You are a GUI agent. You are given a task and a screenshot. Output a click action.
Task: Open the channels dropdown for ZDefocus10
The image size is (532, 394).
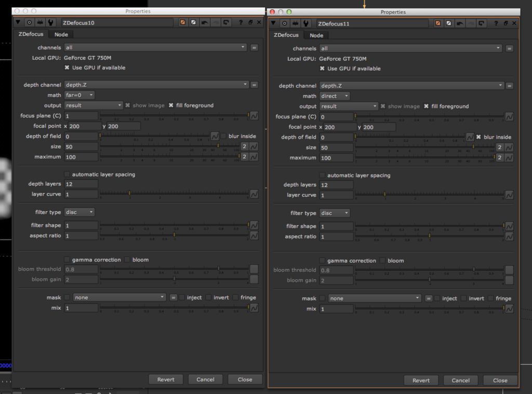(x=155, y=47)
